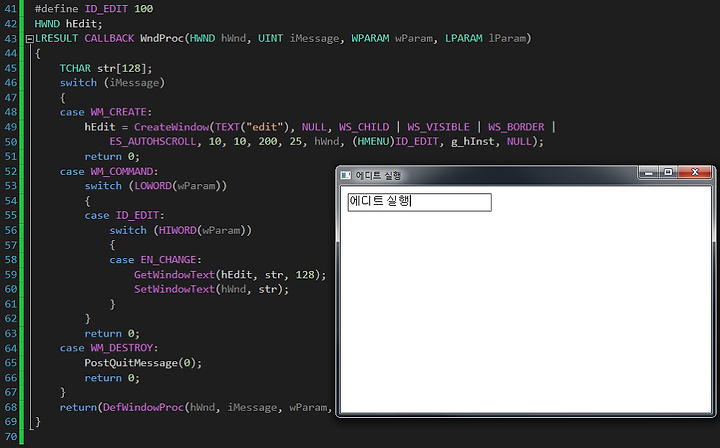Click the 에디트 실행 window title text
This screenshot has height=448, width=720.
coord(378,175)
